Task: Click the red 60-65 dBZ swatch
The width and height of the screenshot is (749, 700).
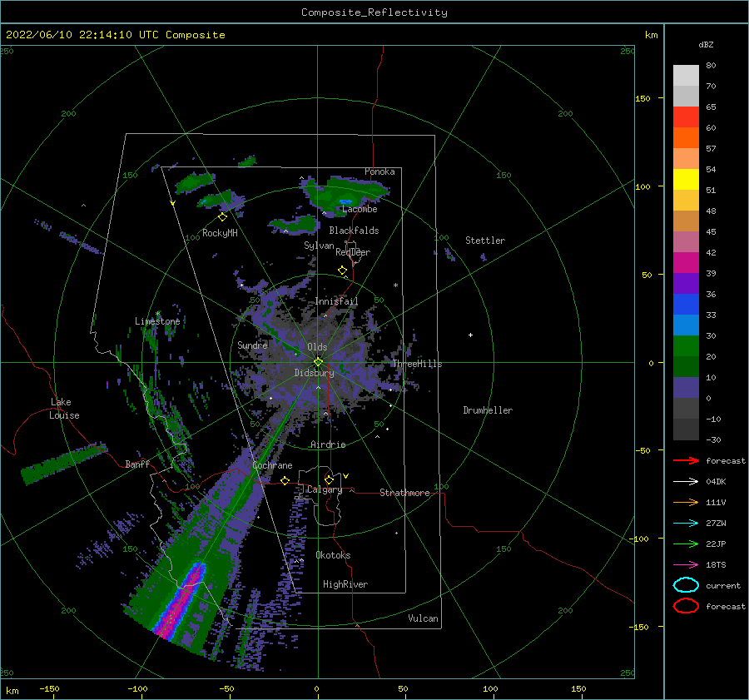Action: coord(686,117)
